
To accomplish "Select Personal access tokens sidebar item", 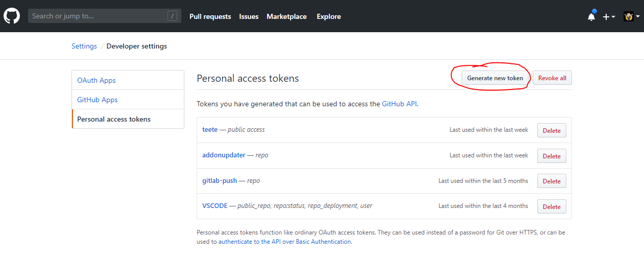I will tap(114, 119).
